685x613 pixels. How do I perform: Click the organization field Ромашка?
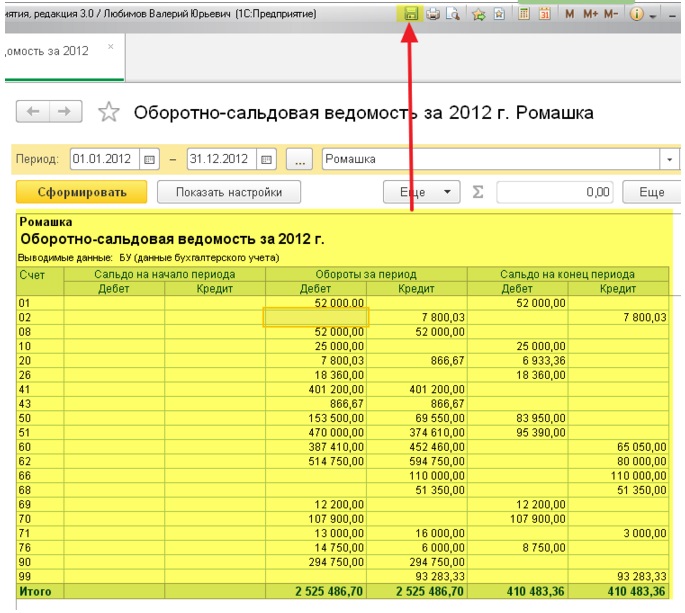(x=491, y=159)
